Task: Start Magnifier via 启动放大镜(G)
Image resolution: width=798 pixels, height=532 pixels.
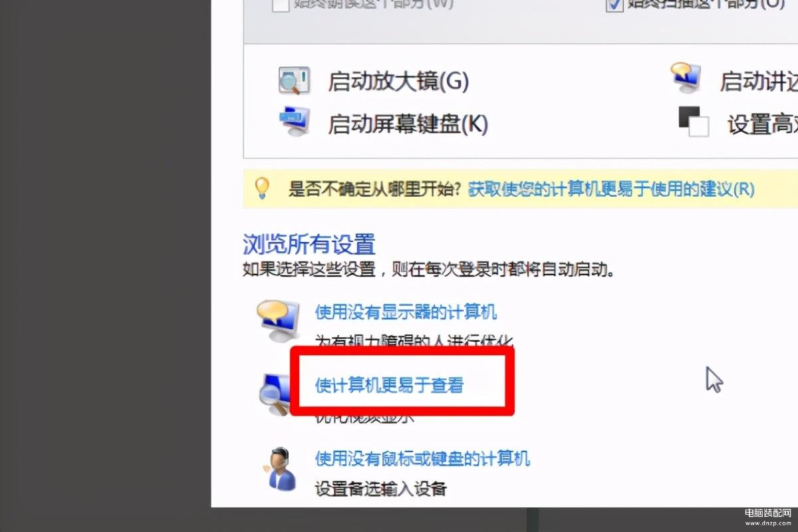Action: (x=398, y=82)
